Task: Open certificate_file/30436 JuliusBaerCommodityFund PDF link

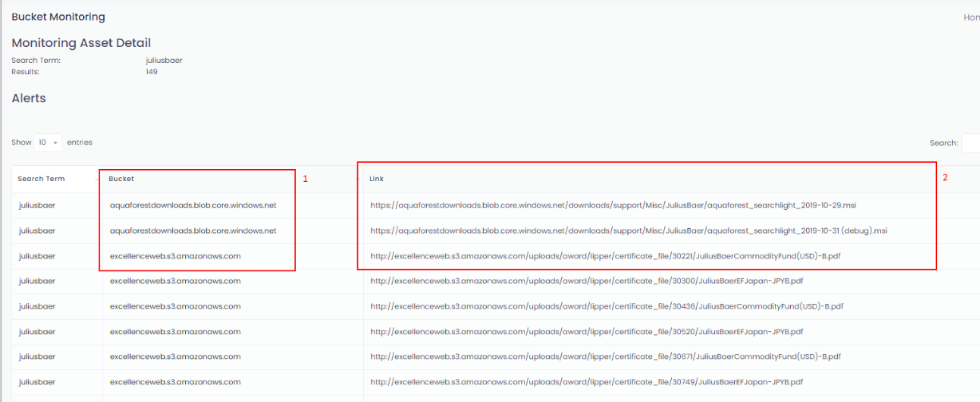Action: 607,306
